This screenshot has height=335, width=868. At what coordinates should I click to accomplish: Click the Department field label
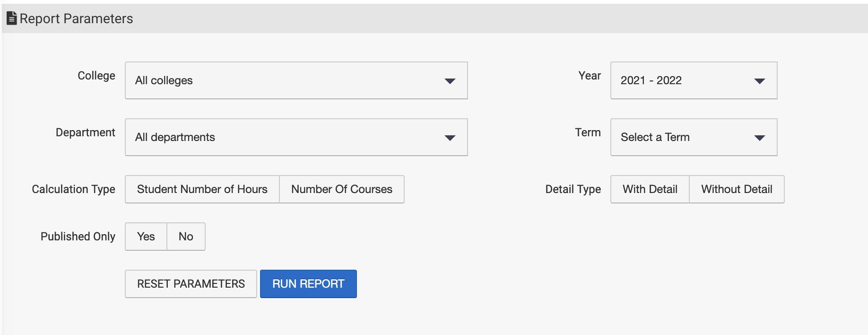[86, 132]
